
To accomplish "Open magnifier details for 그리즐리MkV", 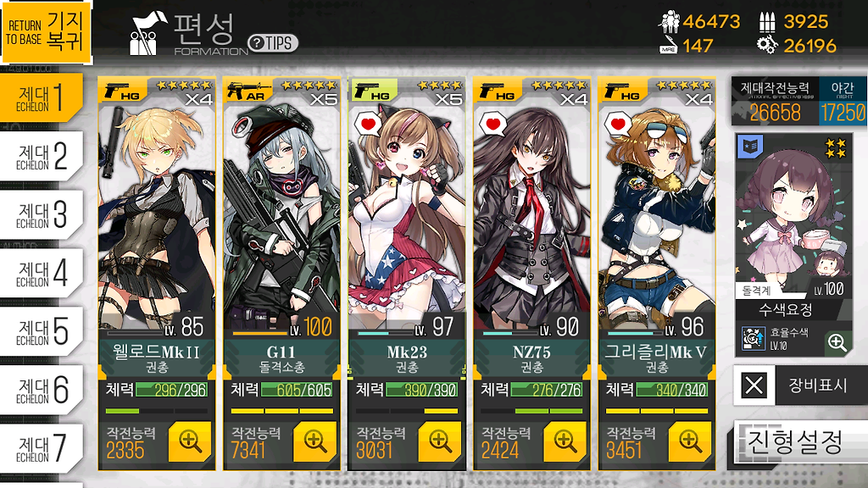I will point(690,441).
